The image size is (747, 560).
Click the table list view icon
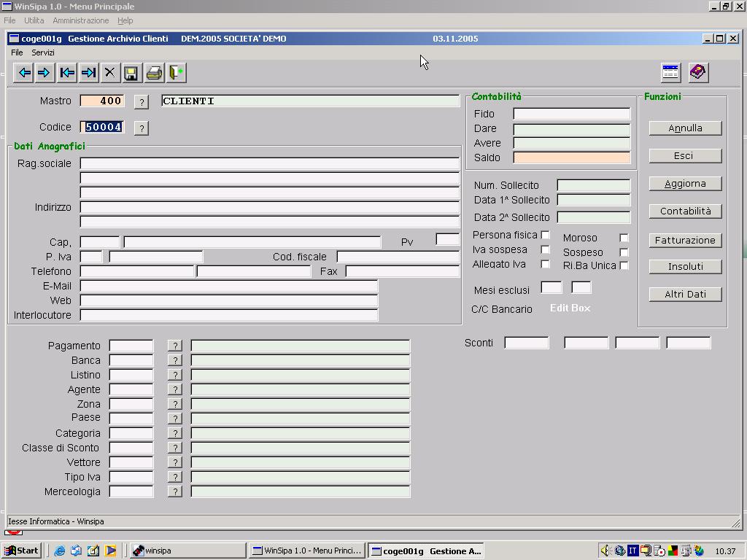[x=670, y=71]
